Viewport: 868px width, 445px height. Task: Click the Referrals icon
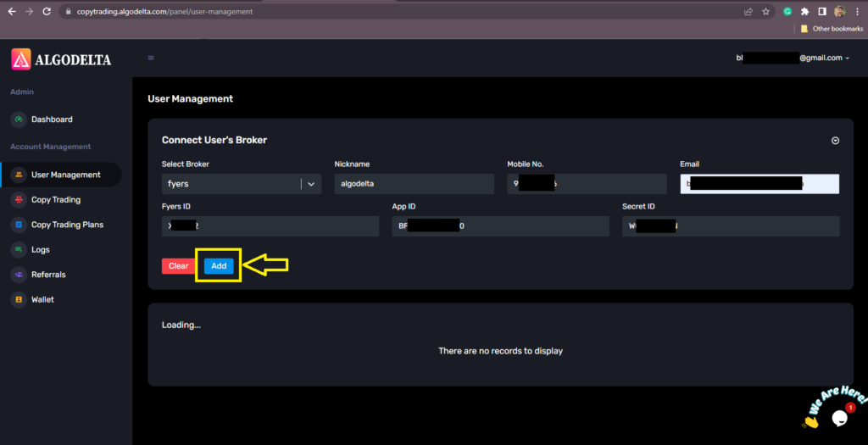19,275
